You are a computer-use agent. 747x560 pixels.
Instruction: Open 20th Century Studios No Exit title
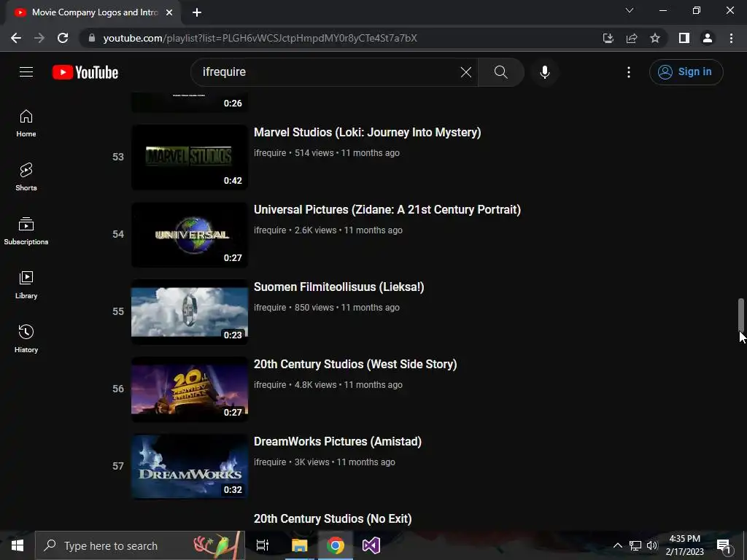pos(333,518)
